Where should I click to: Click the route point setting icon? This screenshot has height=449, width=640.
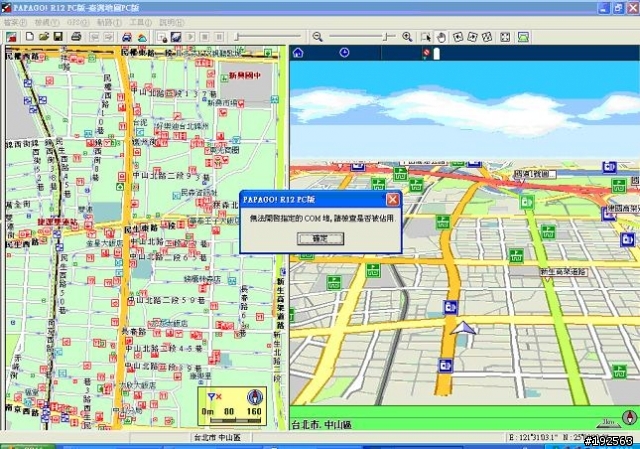[162, 38]
